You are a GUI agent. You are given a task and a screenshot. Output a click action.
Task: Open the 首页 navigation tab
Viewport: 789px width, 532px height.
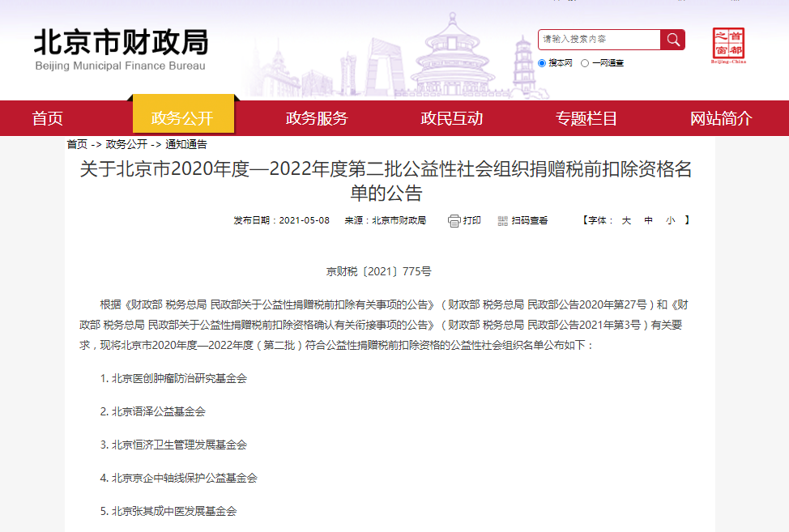coord(47,118)
